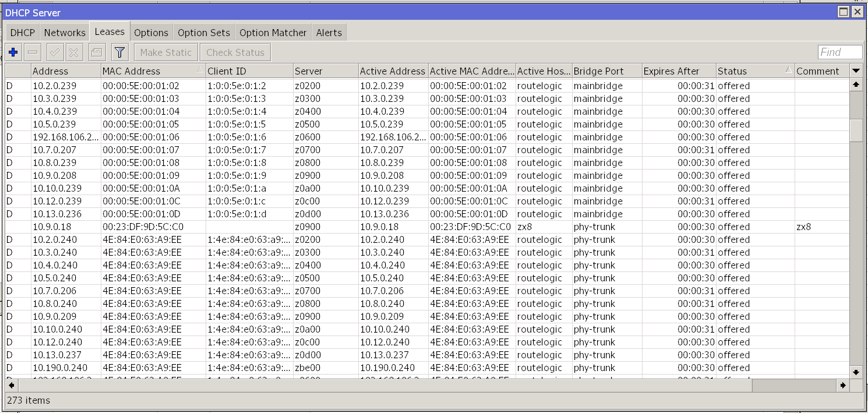Click the Make Static button

[165, 52]
